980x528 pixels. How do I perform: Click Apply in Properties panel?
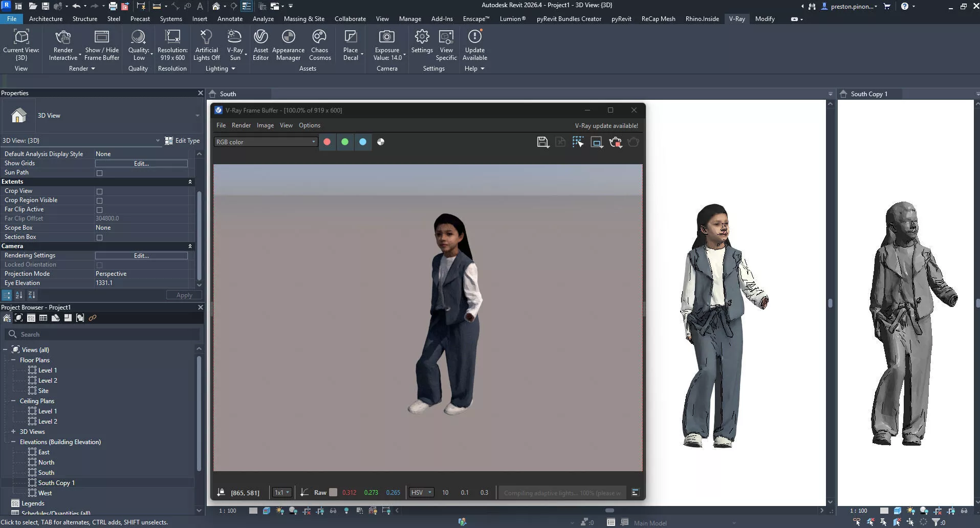point(184,295)
